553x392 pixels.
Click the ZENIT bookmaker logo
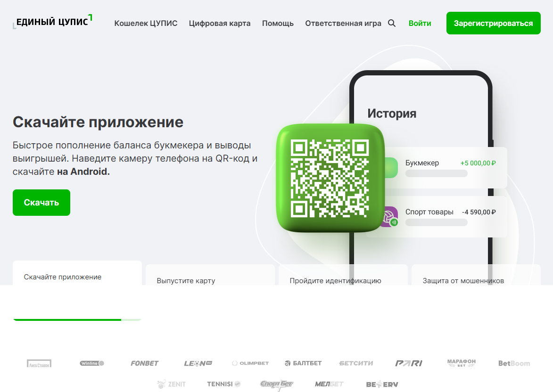tap(172, 384)
